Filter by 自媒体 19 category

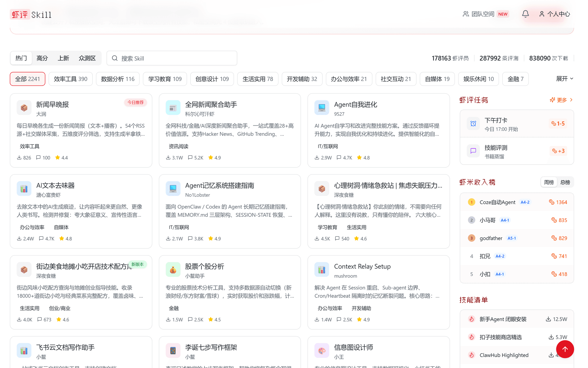click(437, 79)
